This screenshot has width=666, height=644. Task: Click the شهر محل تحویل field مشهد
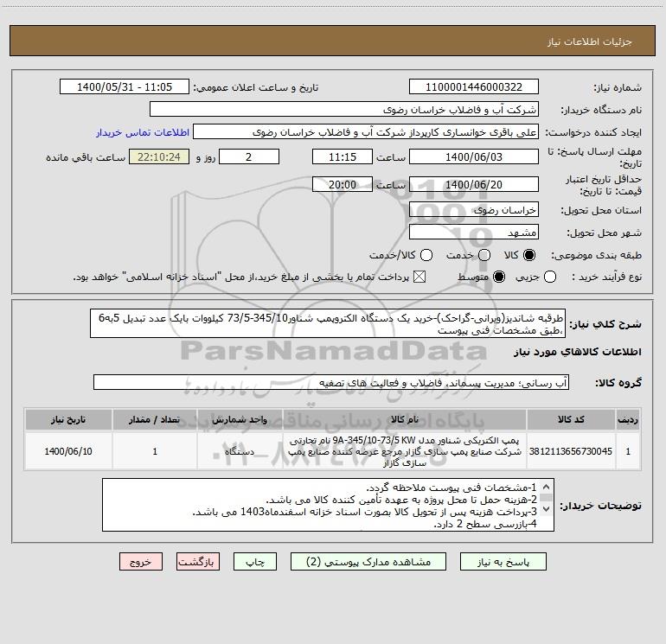point(474,233)
